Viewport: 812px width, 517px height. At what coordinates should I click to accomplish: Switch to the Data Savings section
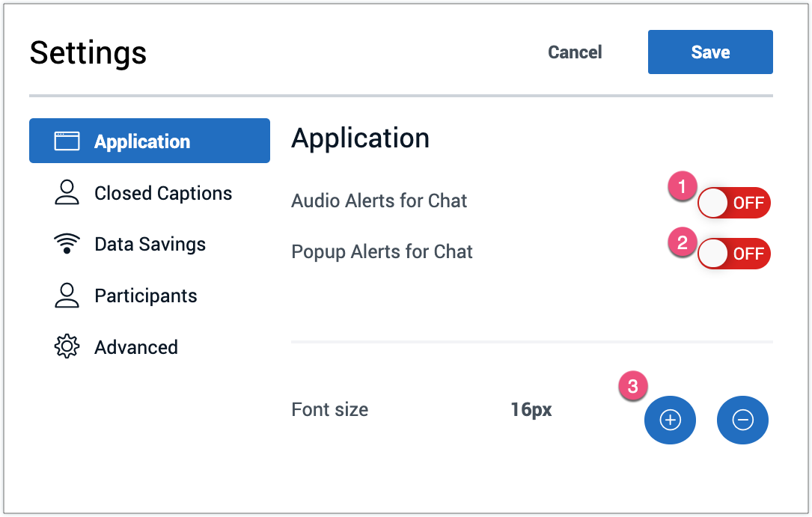(150, 244)
